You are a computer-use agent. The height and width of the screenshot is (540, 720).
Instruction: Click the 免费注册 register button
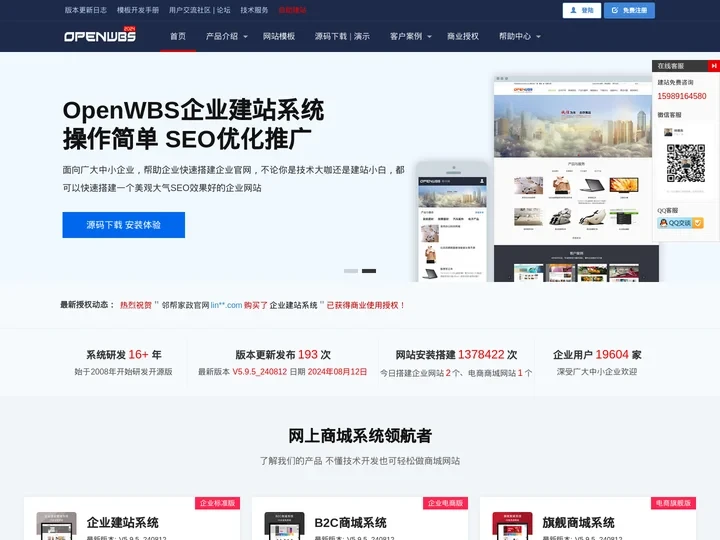629,11
